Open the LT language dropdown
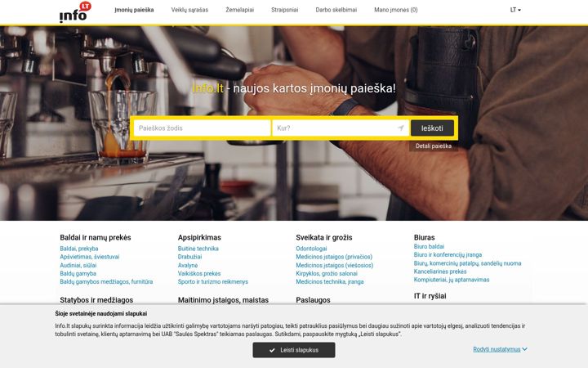 point(515,10)
